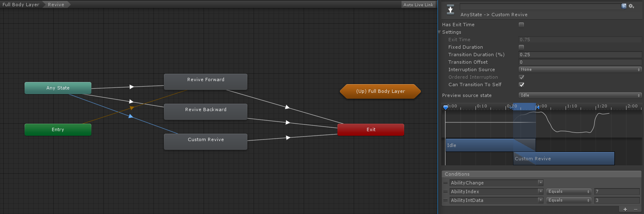Screen dimensions: 644x214
Task: Uncheck Can Transition To Self
Action: (x=521, y=85)
